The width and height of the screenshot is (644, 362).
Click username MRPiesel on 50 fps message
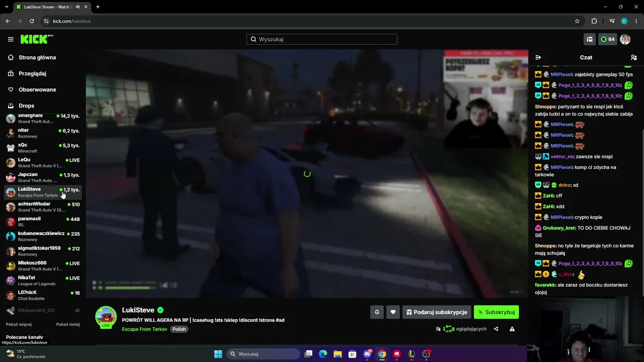pos(561,74)
